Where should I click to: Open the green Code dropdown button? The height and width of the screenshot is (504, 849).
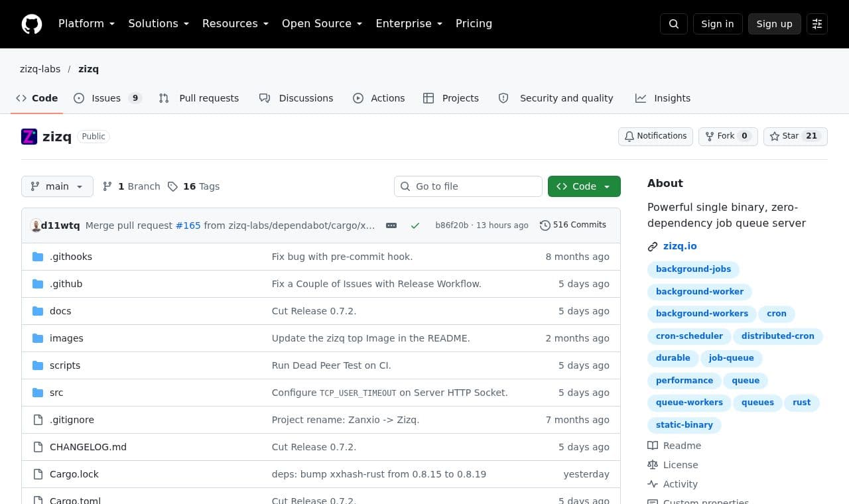tap(584, 186)
